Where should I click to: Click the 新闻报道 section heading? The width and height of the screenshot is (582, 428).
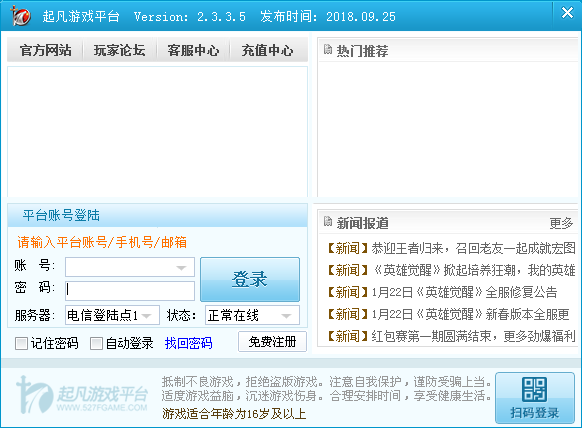point(362,223)
